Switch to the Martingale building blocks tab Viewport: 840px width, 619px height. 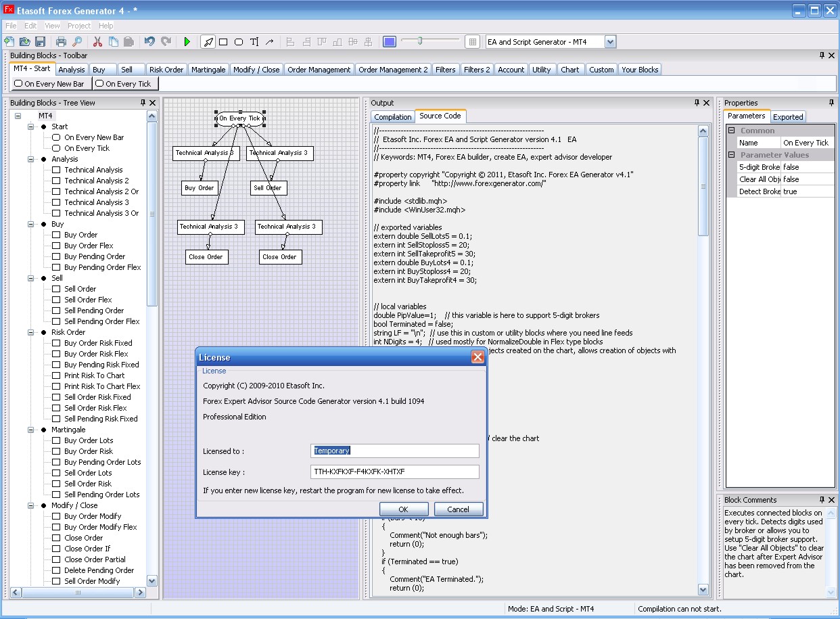point(208,70)
